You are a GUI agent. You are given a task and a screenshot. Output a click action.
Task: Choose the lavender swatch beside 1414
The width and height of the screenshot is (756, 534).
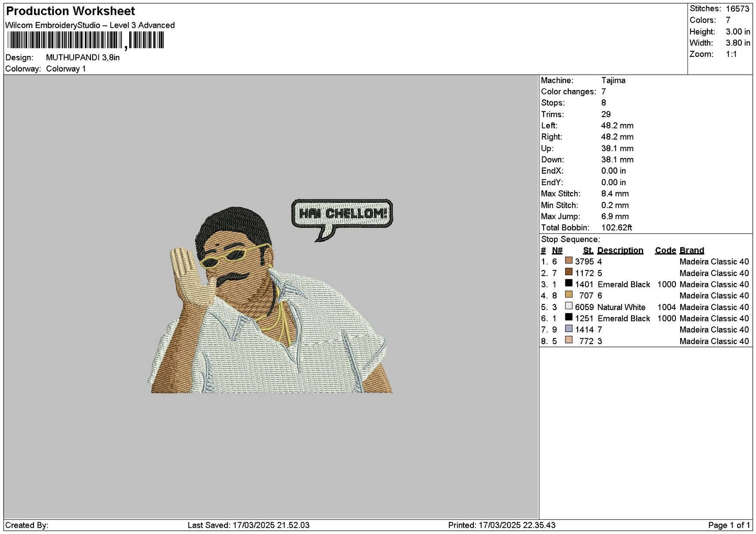click(x=569, y=328)
